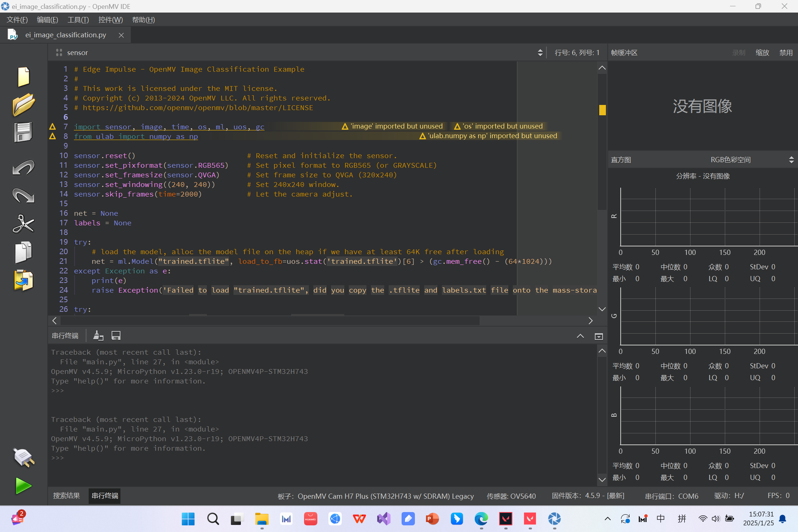Screen dimensions: 798x532
Task: Open a file with the folder icon
Action: click(24, 105)
